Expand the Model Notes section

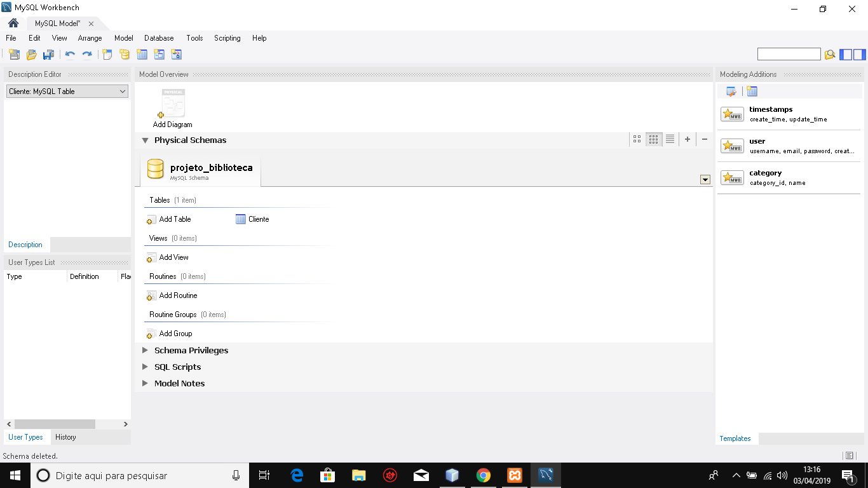click(x=145, y=383)
